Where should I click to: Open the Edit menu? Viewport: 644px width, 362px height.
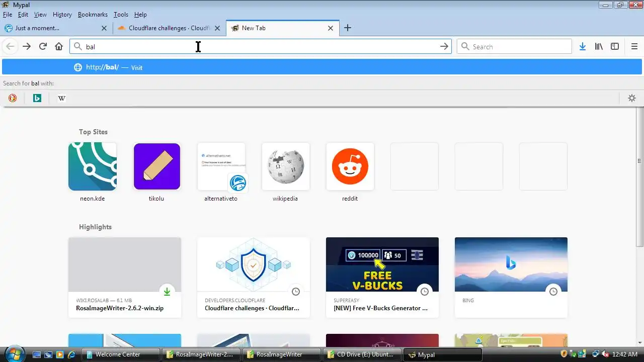(x=23, y=15)
